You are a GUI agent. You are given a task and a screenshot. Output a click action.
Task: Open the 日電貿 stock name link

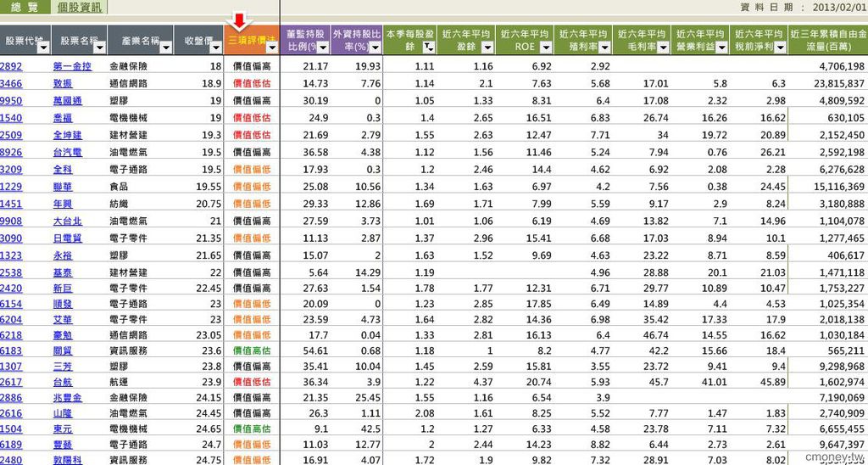pyautogui.click(x=68, y=238)
